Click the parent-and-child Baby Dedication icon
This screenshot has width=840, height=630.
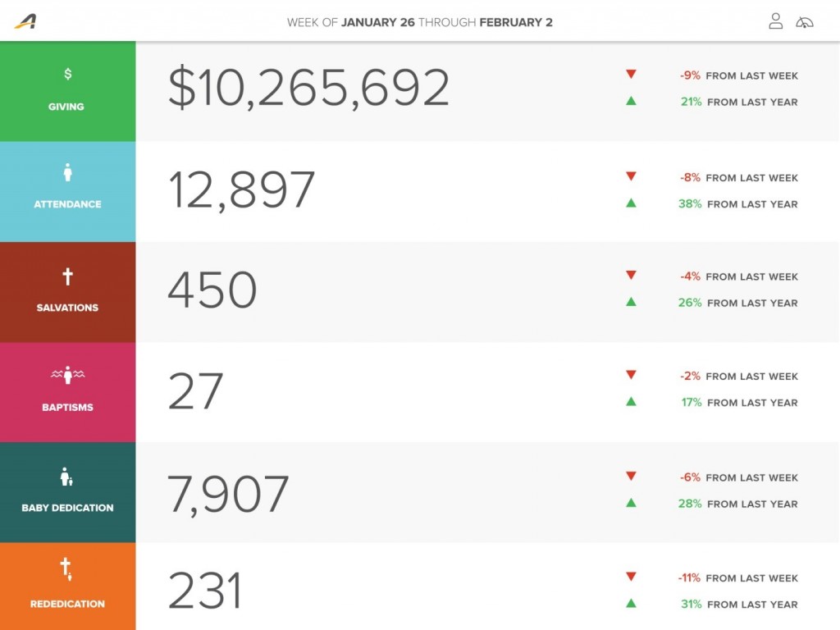[67, 477]
